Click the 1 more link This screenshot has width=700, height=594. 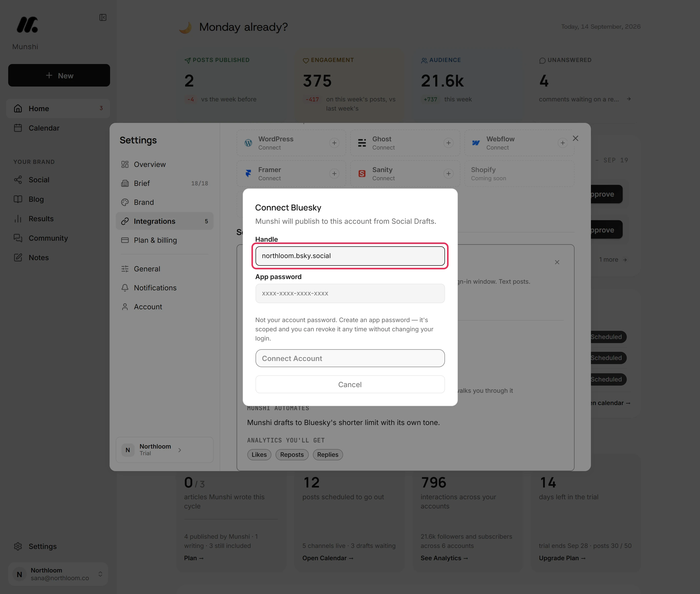click(613, 260)
